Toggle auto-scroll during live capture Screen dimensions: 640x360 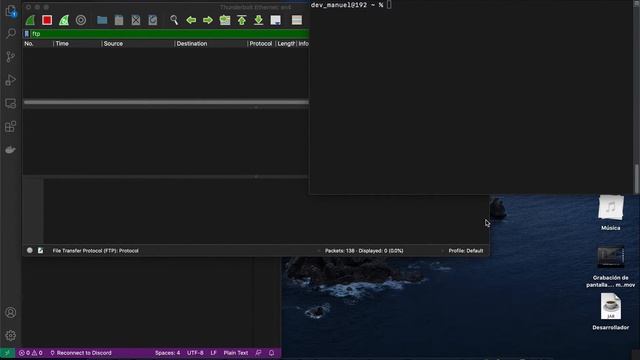(x=276, y=20)
